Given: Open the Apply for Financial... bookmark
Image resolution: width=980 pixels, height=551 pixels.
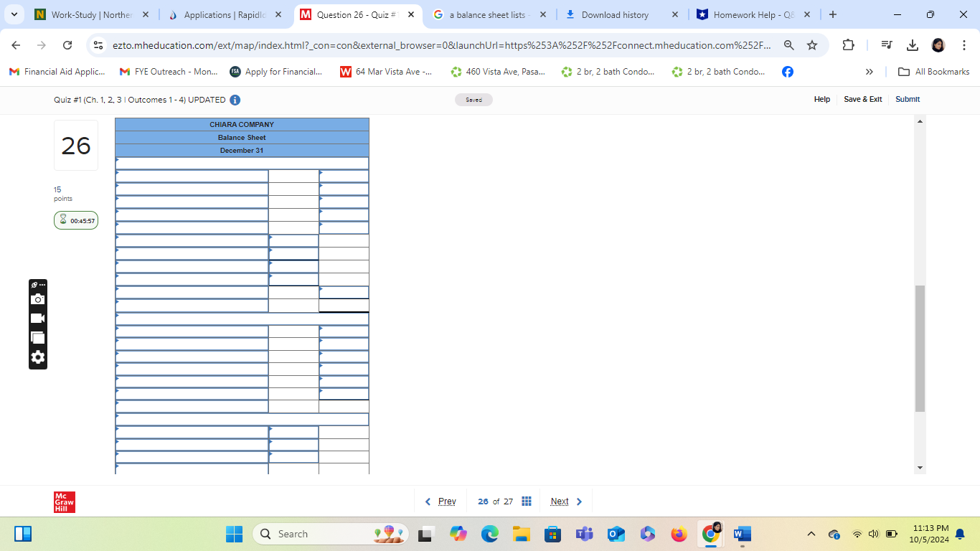Looking at the screenshot, I should [x=276, y=72].
